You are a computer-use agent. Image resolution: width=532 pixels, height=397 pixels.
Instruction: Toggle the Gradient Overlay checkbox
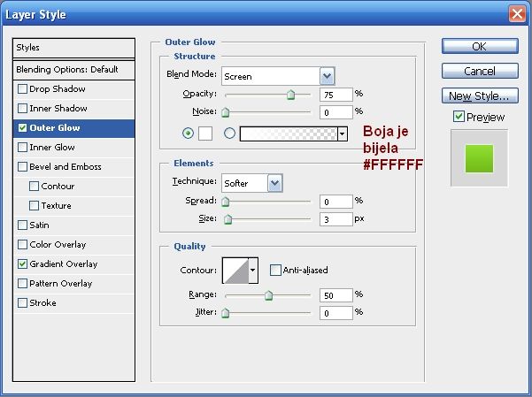[x=22, y=264]
